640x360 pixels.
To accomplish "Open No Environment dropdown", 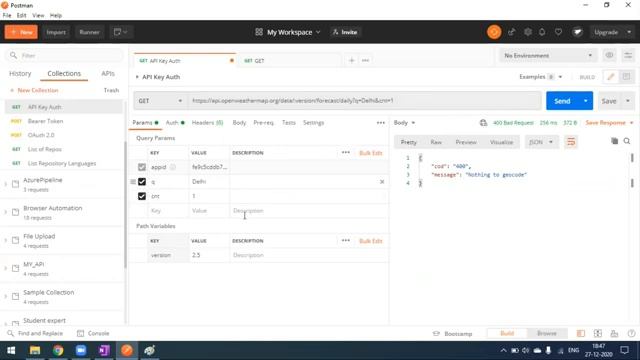I will pyautogui.click(x=548, y=55).
